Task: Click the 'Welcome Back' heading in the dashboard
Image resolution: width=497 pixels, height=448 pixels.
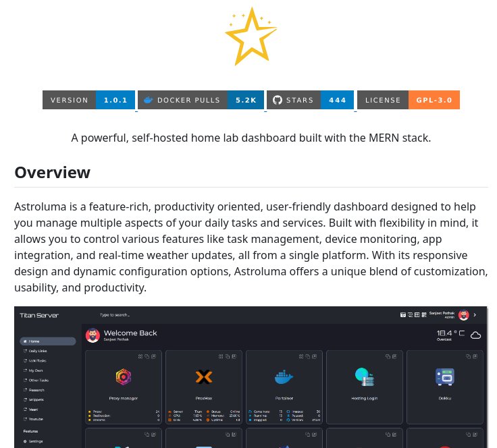Action: pos(130,333)
